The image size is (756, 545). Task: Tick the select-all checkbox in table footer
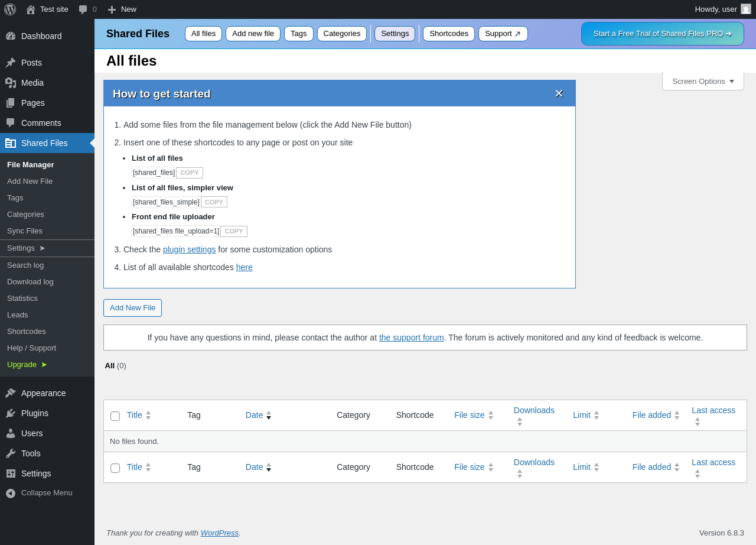tap(115, 468)
